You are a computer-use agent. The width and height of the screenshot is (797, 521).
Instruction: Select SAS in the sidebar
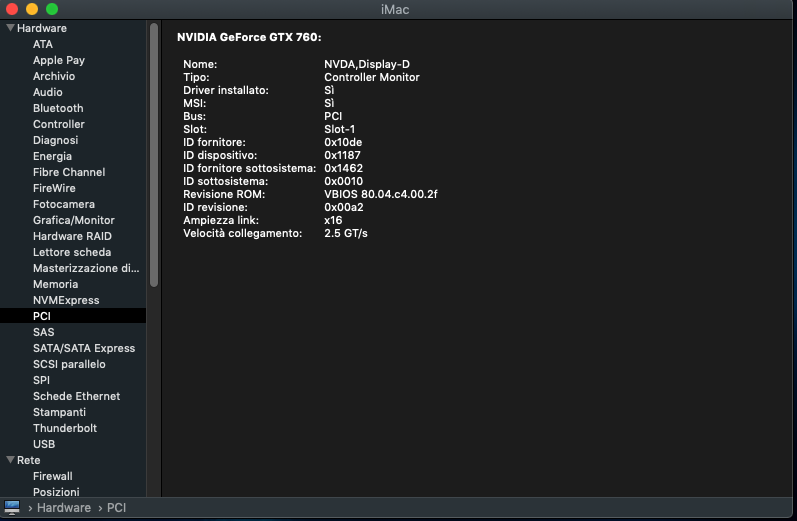43,332
